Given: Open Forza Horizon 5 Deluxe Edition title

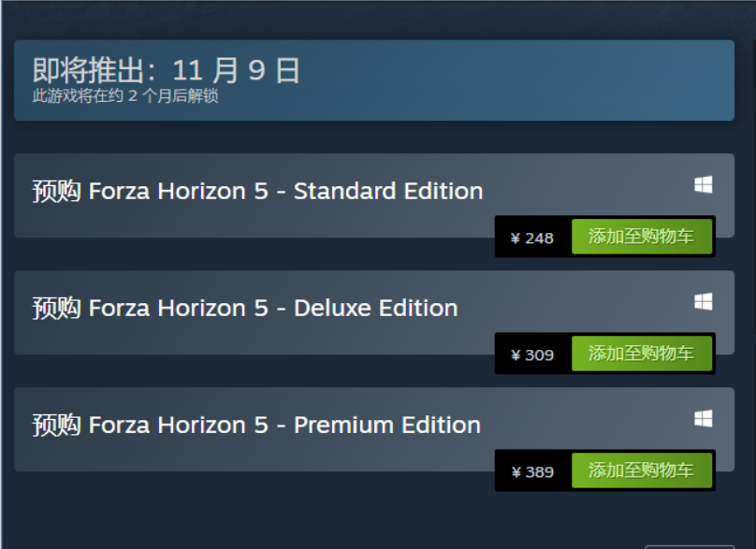Looking at the screenshot, I should pos(245,308).
